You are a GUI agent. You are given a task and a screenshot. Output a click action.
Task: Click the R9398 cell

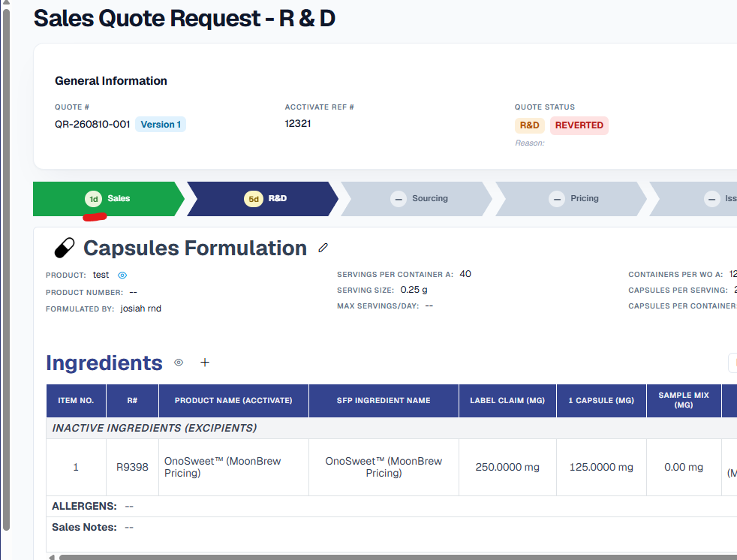point(133,468)
